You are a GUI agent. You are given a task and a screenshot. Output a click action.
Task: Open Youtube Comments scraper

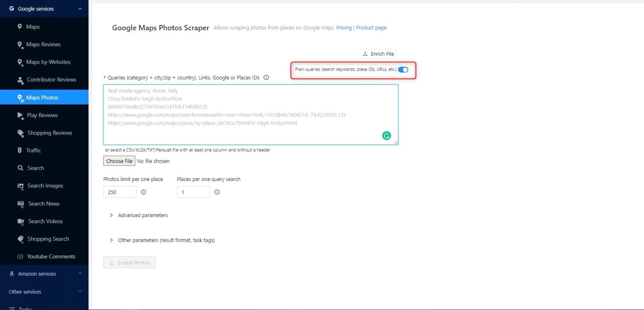tap(50, 256)
